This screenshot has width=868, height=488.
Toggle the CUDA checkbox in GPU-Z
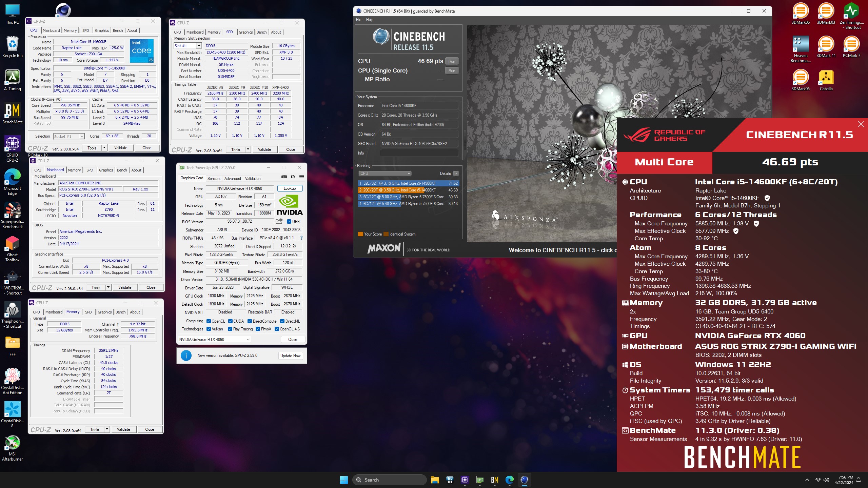(x=230, y=321)
